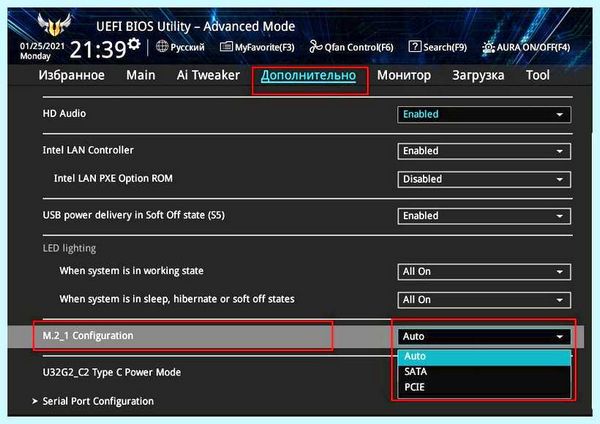Click the settings gear next to the clock
The width and height of the screenshot is (600, 424).
pos(134,44)
